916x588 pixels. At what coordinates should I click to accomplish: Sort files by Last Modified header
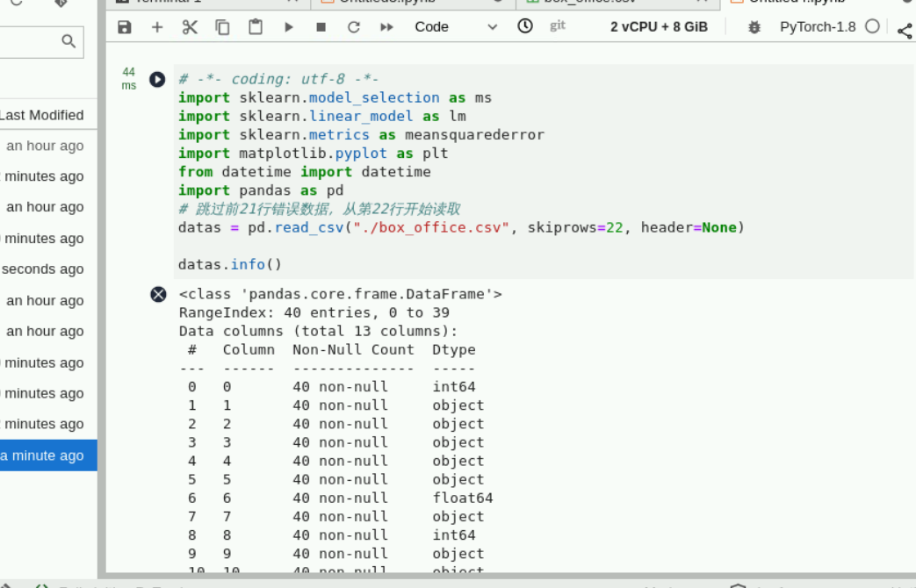coord(41,115)
